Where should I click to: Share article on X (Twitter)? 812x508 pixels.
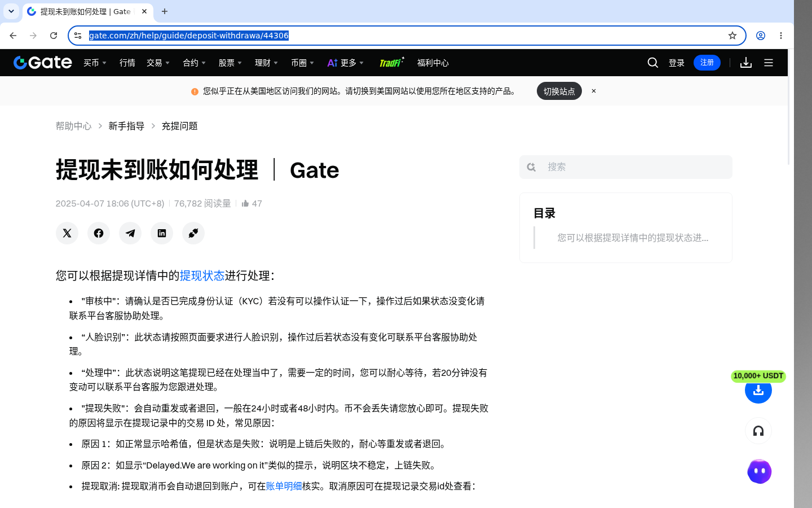tap(67, 233)
